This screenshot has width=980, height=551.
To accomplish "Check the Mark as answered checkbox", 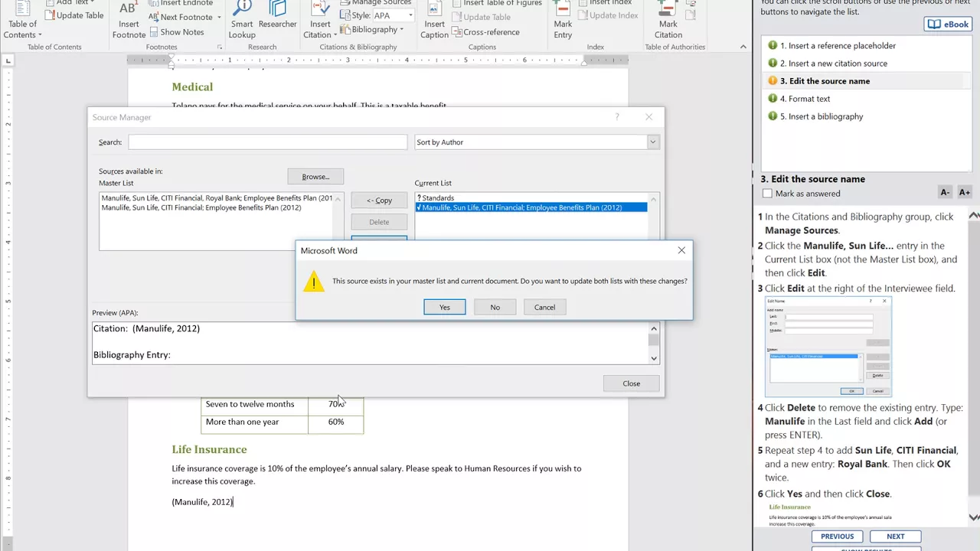I will point(767,194).
